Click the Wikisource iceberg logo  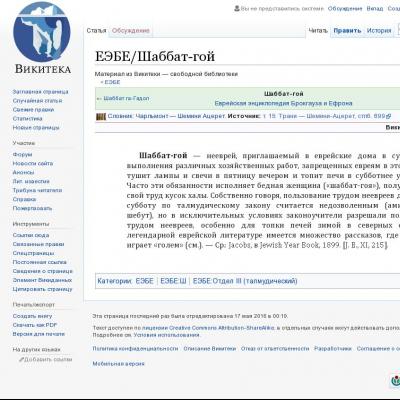click(x=42, y=32)
